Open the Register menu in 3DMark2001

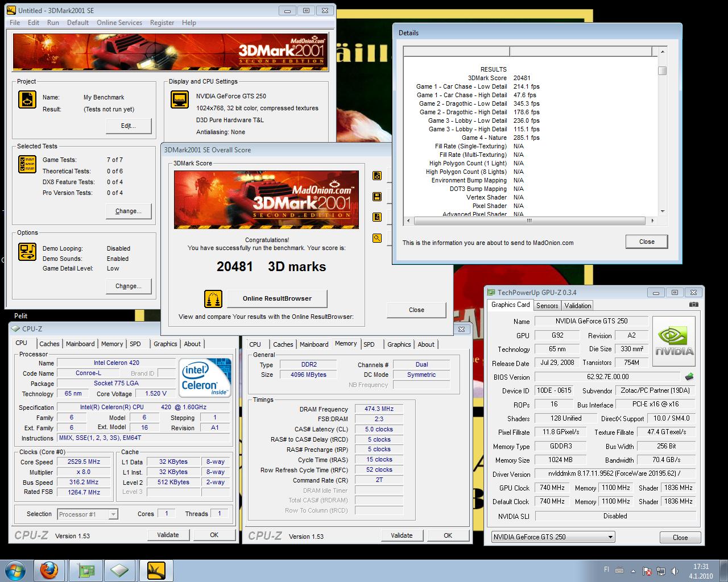pyautogui.click(x=162, y=23)
